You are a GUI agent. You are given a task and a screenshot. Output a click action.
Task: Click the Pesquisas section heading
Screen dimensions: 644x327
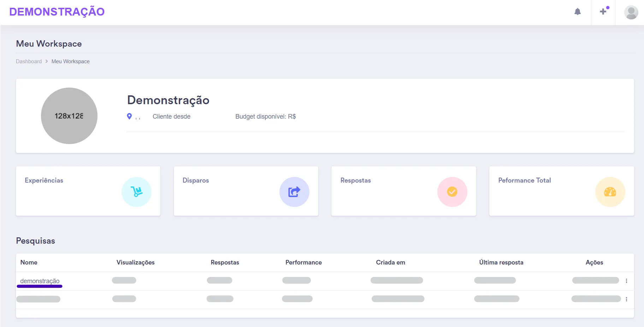(36, 241)
